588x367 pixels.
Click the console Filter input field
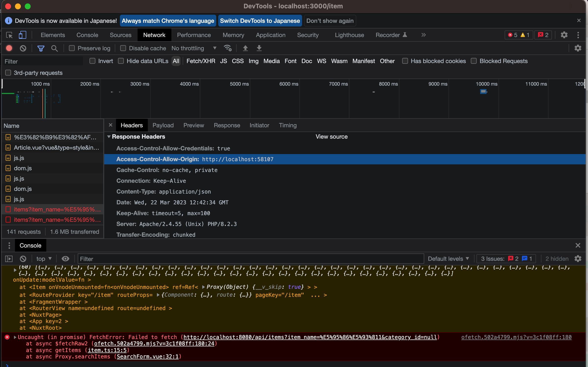(x=250, y=259)
